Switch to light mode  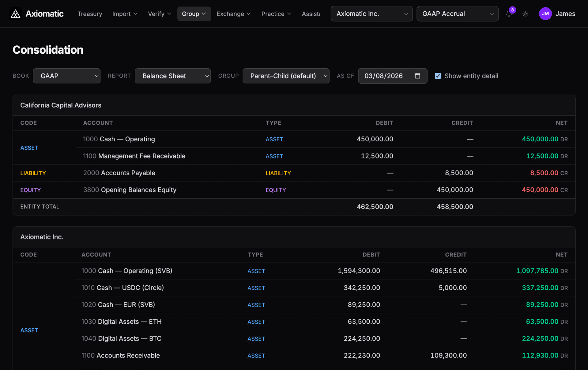click(x=526, y=14)
